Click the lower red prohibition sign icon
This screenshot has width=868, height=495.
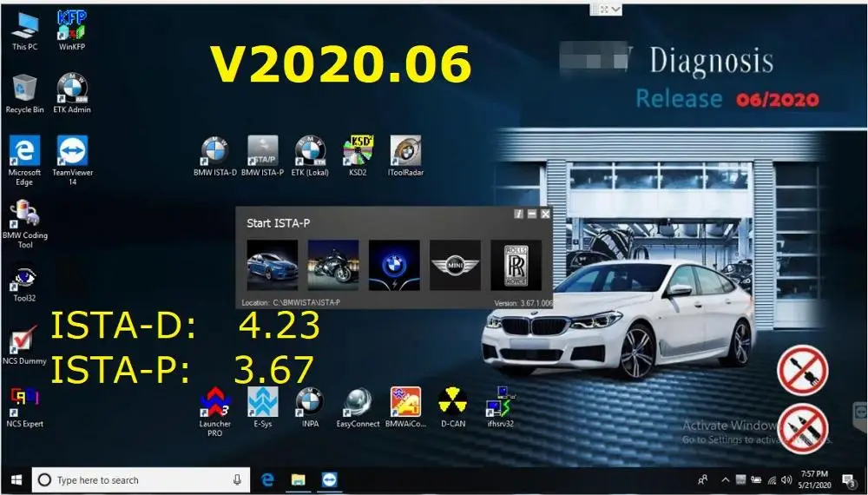(x=803, y=428)
